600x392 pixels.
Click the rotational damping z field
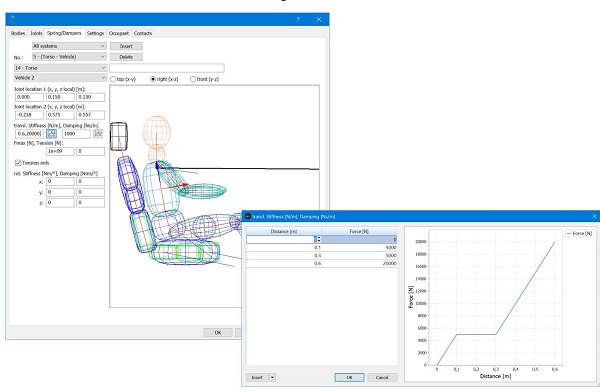90,203
